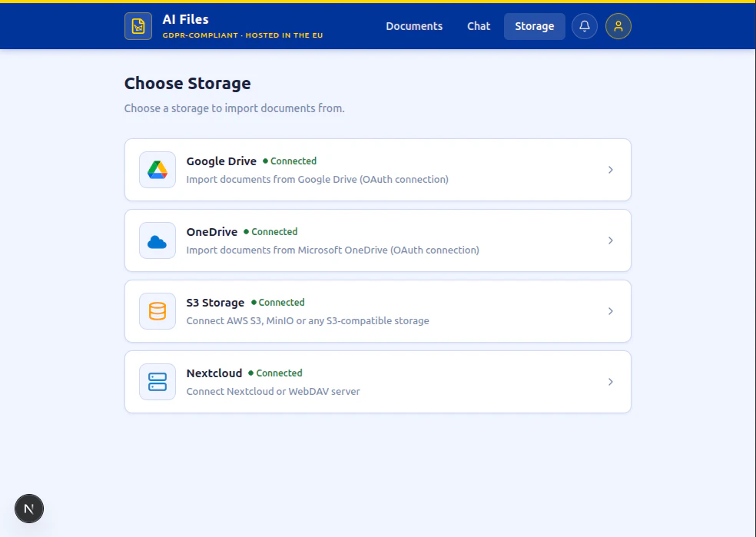Switch to the Documents section
The width and height of the screenshot is (756, 537).
coord(414,25)
